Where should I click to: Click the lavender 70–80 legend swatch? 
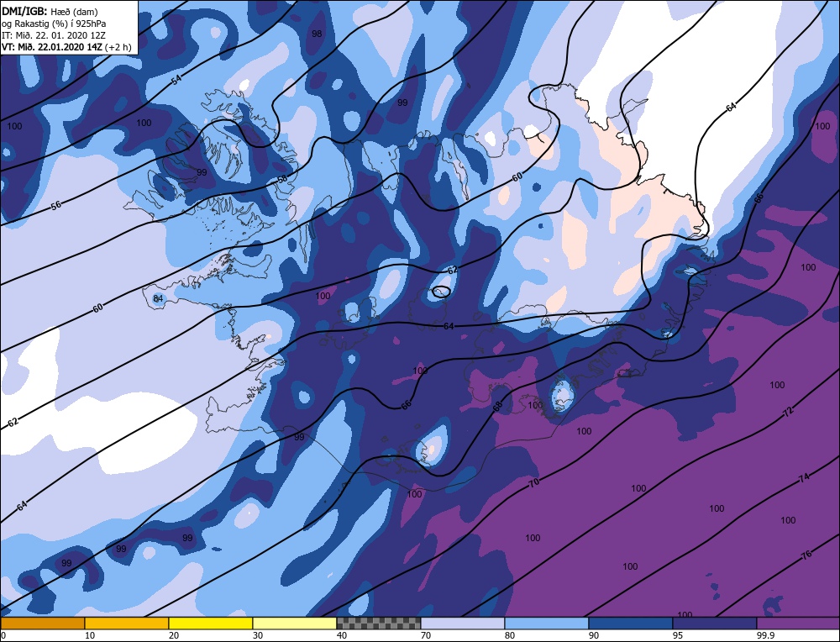[463, 624]
